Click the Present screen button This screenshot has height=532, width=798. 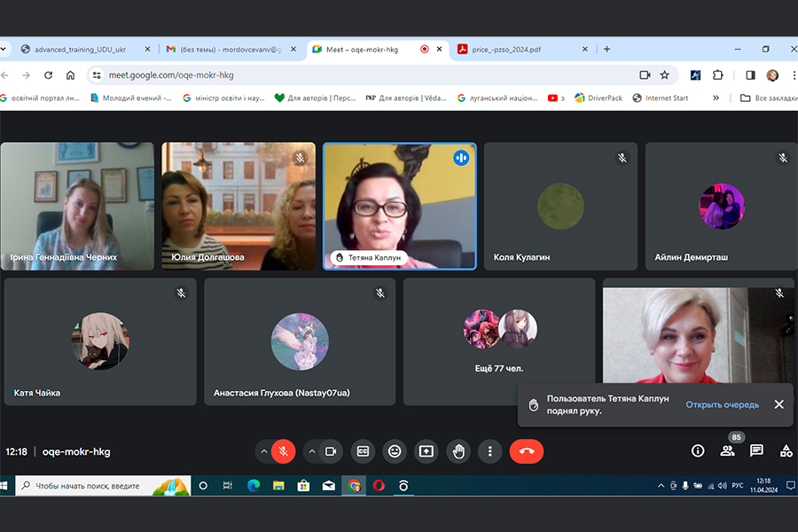[426, 451]
